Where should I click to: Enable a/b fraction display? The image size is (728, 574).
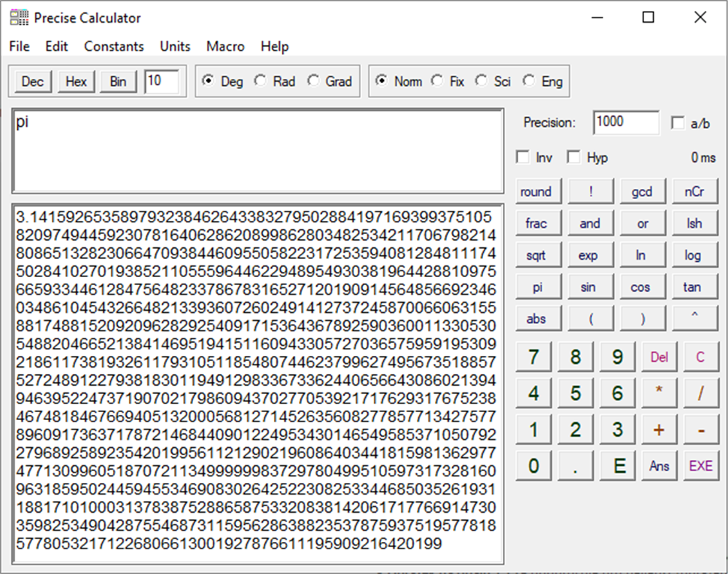click(678, 122)
